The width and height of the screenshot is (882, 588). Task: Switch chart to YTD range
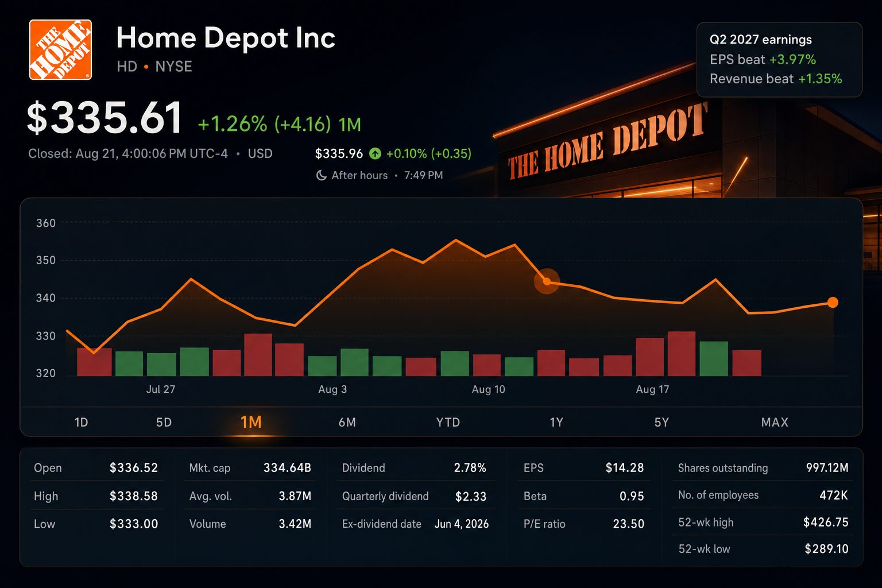click(x=448, y=422)
